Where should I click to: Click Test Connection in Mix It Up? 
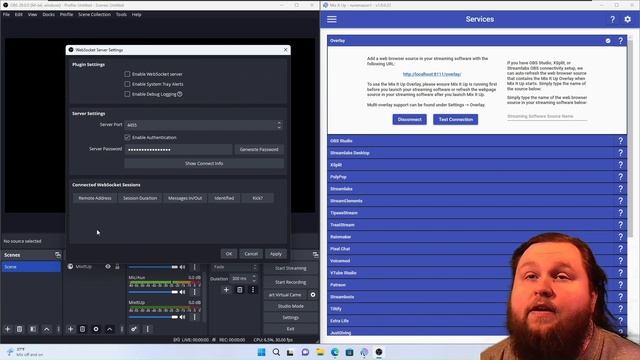point(456,120)
